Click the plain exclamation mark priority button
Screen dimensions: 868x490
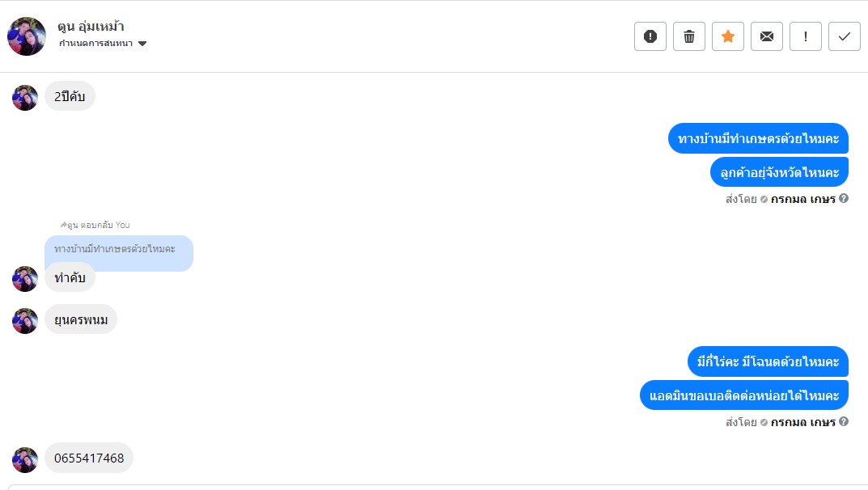[x=806, y=36]
